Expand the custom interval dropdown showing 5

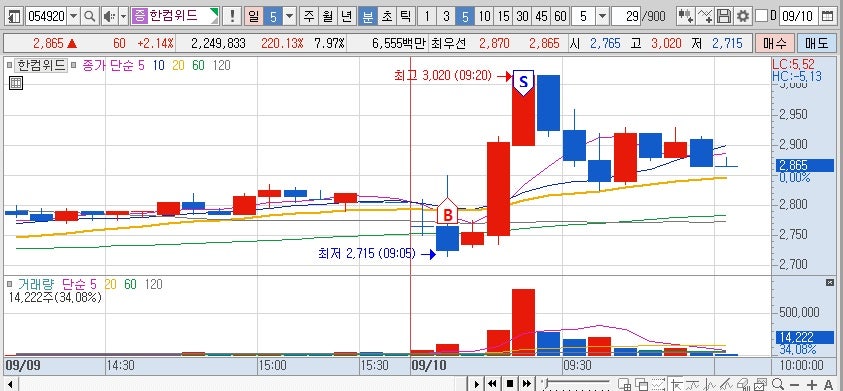coord(602,16)
